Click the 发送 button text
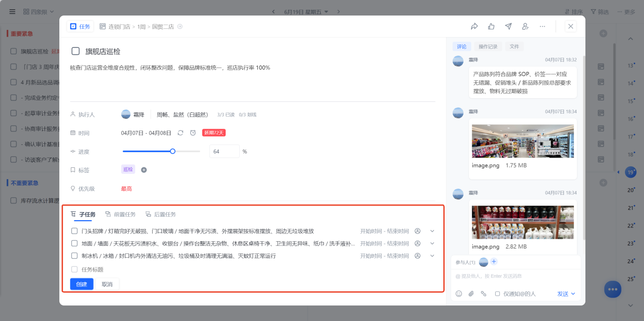Screen dimensions: 644x321 [x=563, y=294]
